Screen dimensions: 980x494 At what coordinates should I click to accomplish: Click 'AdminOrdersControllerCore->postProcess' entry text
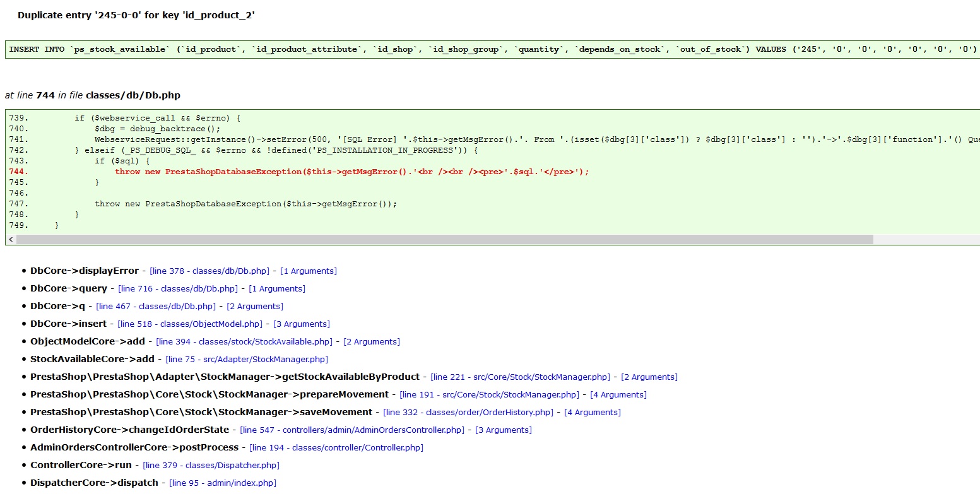(134, 447)
